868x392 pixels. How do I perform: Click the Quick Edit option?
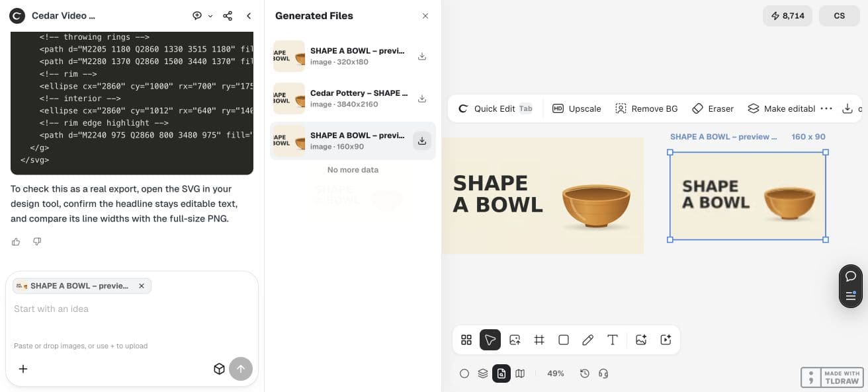click(496, 108)
